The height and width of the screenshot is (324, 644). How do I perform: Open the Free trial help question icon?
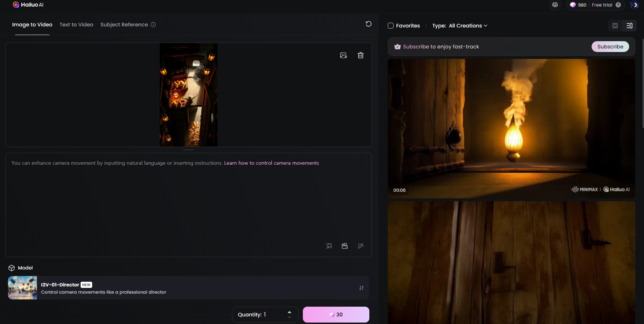coord(618,5)
